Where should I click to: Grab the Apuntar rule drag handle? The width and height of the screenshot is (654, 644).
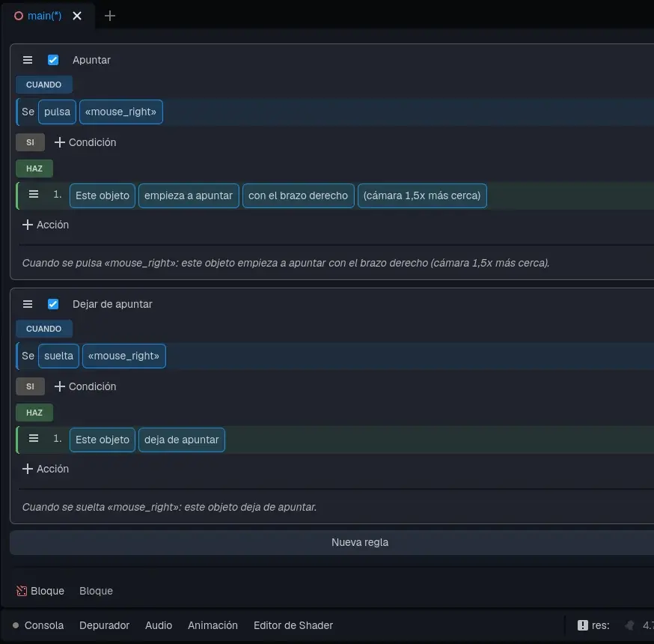(28, 60)
